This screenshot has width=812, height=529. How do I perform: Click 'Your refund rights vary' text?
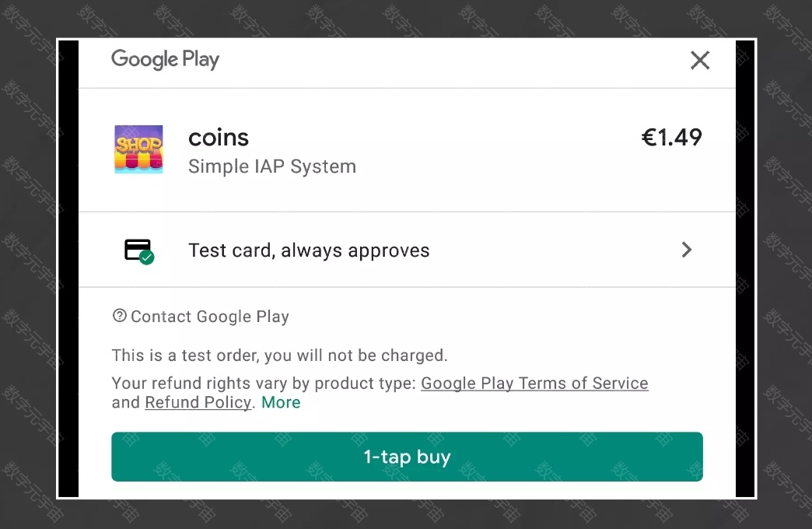264,384
